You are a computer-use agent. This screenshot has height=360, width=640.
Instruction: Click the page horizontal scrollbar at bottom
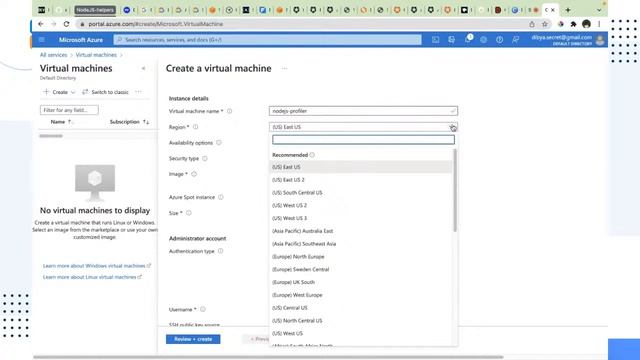(268, 357)
